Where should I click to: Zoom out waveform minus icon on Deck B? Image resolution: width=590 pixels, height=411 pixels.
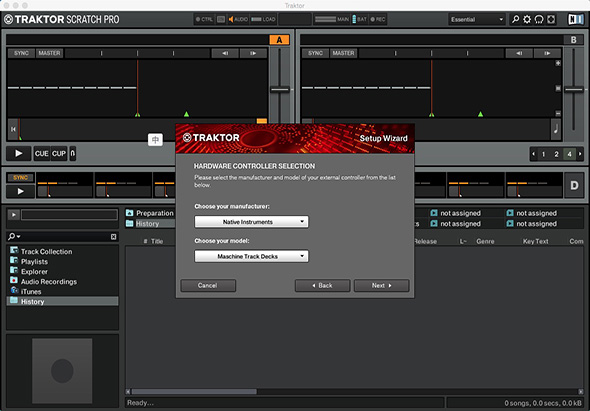click(x=558, y=113)
